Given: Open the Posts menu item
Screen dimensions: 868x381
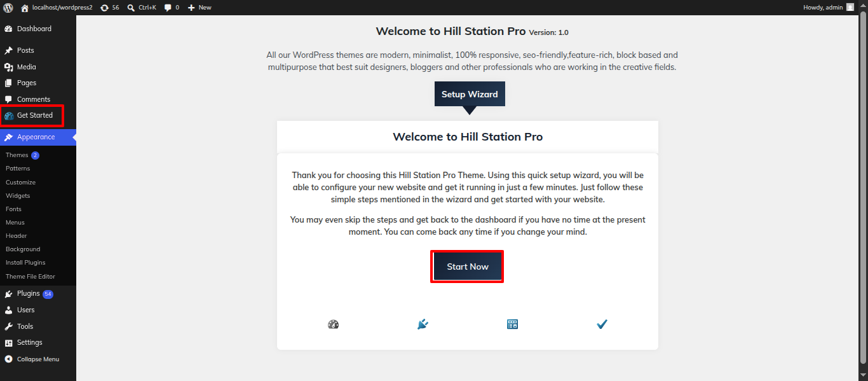Looking at the screenshot, I should pos(38,50).
